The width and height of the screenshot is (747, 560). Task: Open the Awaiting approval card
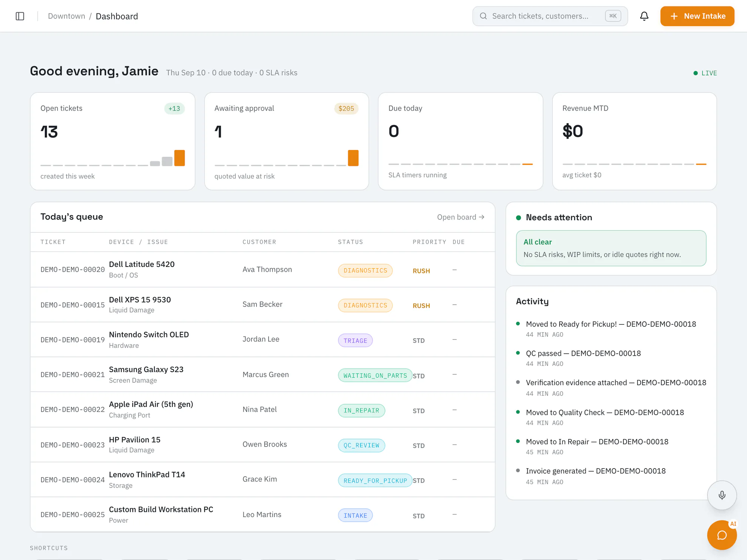click(x=286, y=141)
